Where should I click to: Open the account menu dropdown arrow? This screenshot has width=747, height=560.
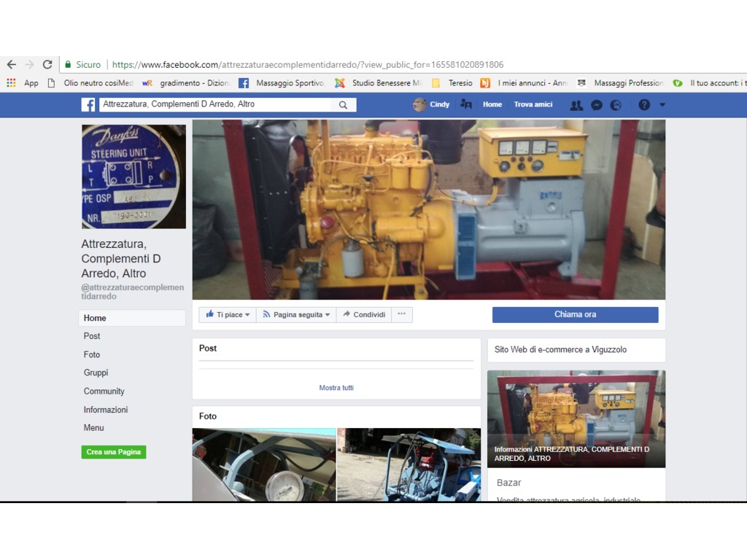coord(662,105)
